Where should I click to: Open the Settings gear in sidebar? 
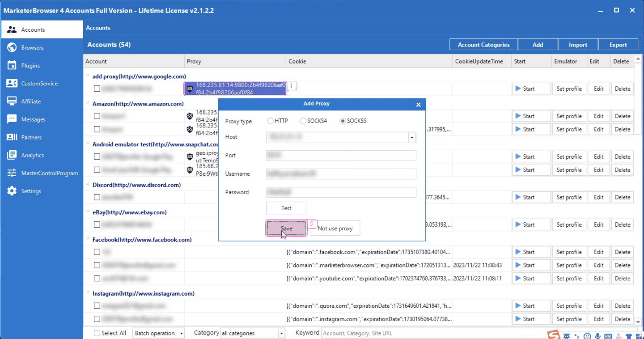click(x=12, y=191)
